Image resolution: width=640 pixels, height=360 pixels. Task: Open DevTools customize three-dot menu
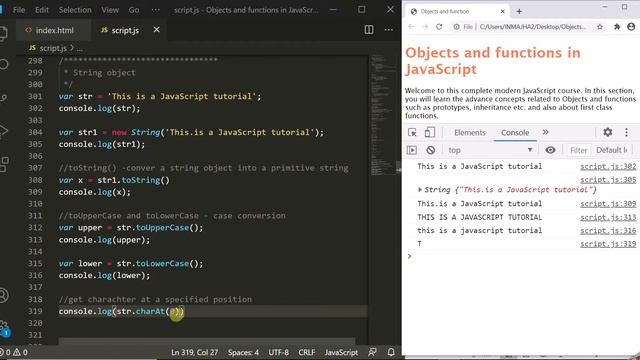(626, 132)
